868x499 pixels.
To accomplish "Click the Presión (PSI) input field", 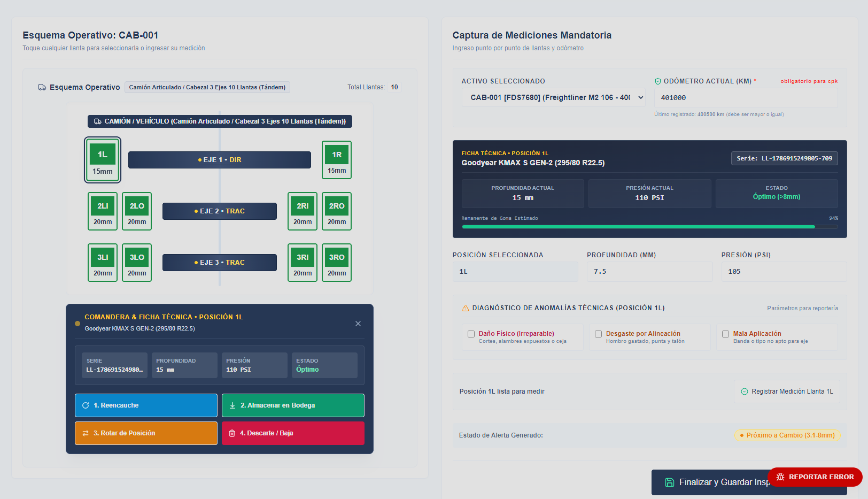I will click(x=784, y=272).
